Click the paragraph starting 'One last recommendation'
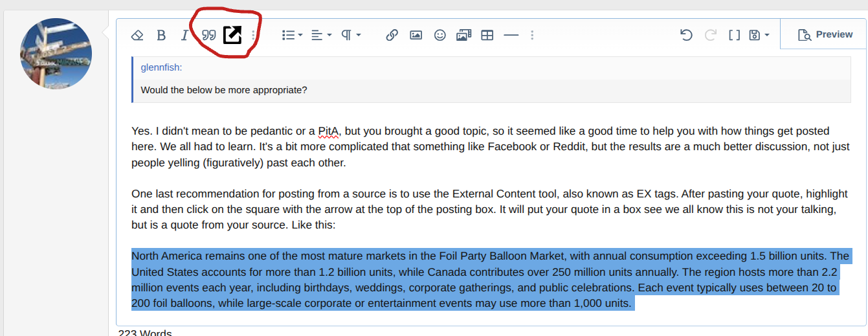Screen dimensions: 868x336 click(x=489, y=210)
